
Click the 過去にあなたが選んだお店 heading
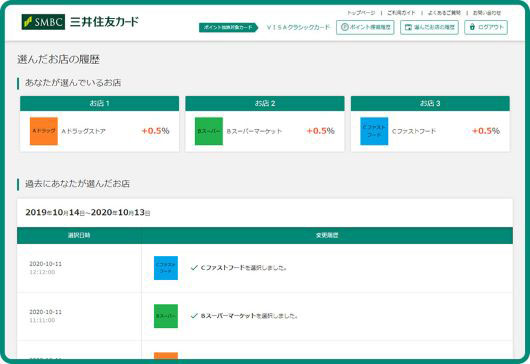coord(77,184)
